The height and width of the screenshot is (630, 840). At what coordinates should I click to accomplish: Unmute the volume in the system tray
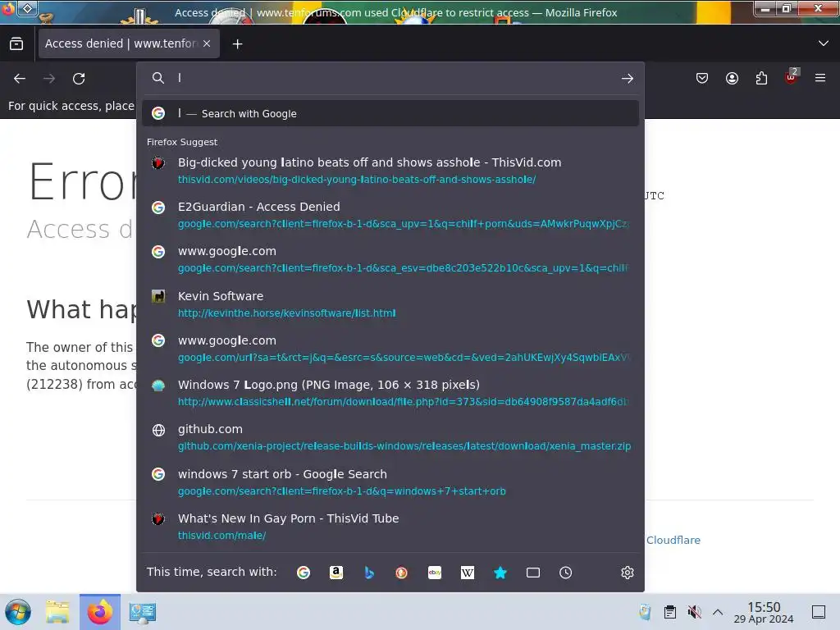click(694, 612)
